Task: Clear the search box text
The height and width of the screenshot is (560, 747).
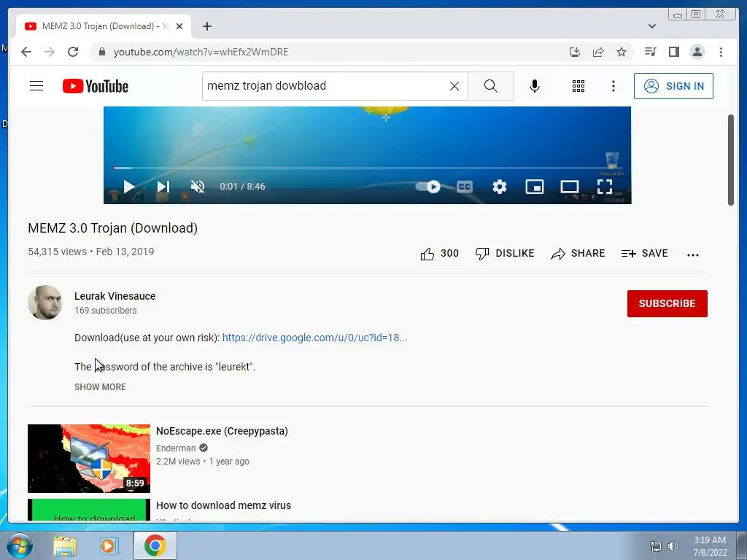Action: (454, 86)
